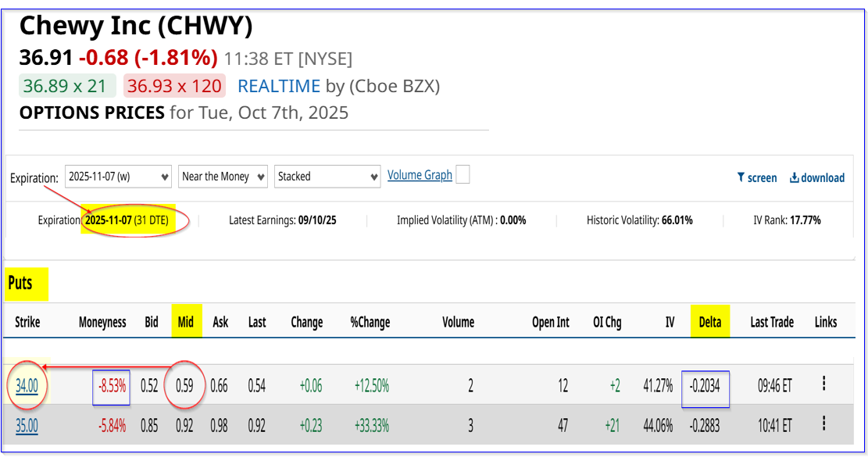868x461 pixels.
Task: Toggle the Volume Graph checkbox
Action: coord(463,174)
